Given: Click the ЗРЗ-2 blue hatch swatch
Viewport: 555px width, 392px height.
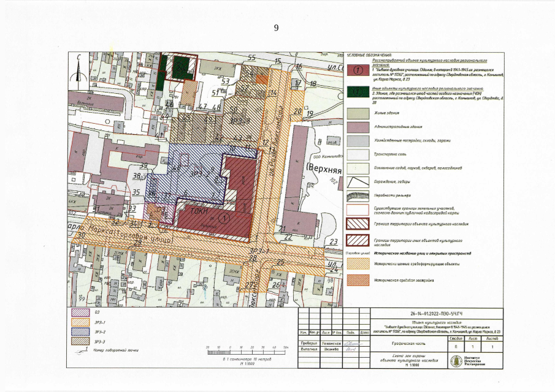Looking at the screenshot, I should coord(80,331).
